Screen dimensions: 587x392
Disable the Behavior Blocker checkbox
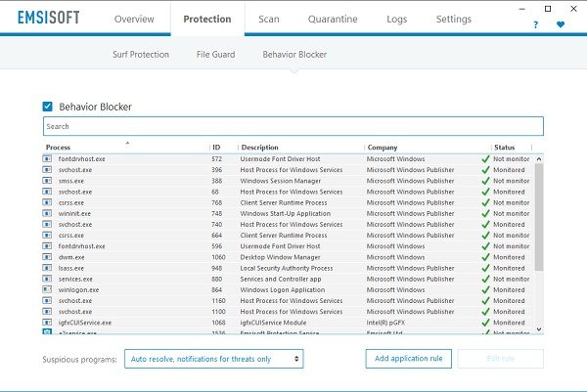coord(48,107)
